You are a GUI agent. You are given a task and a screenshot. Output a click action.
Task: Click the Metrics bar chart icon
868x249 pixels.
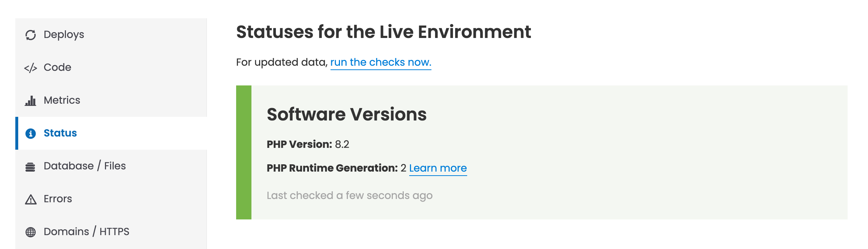[x=31, y=101]
